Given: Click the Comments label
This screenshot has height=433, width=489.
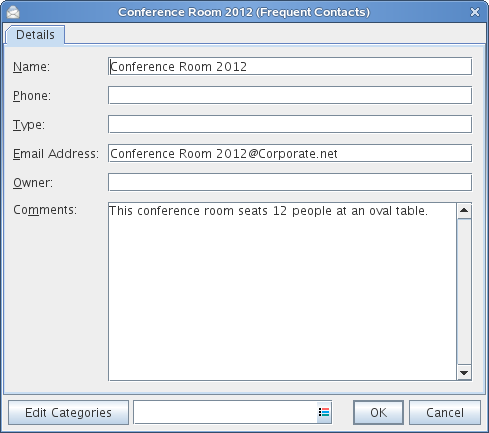Looking at the screenshot, I should coord(45,210).
